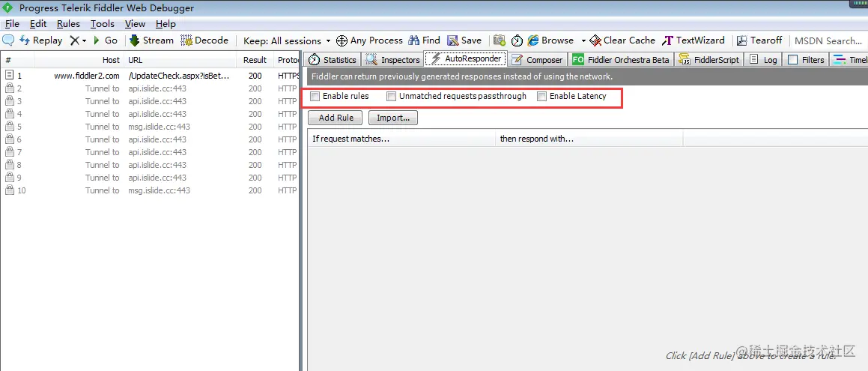This screenshot has width=868, height=371.
Task: Click the lock icon of session 10
Action: click(9, 190)
